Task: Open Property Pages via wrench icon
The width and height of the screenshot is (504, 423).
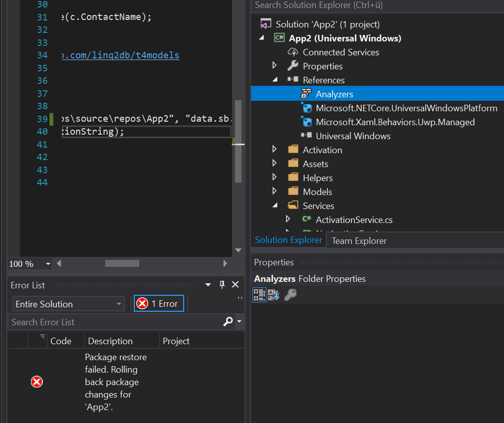Action: pyautogui.click(x=290, y=295)
